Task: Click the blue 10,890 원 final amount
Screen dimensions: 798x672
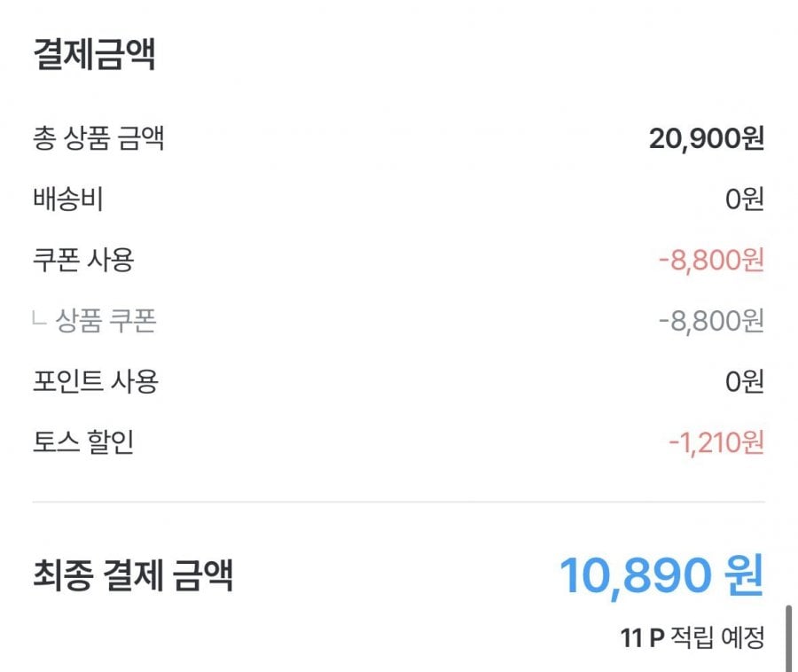Action: (661, 576)
